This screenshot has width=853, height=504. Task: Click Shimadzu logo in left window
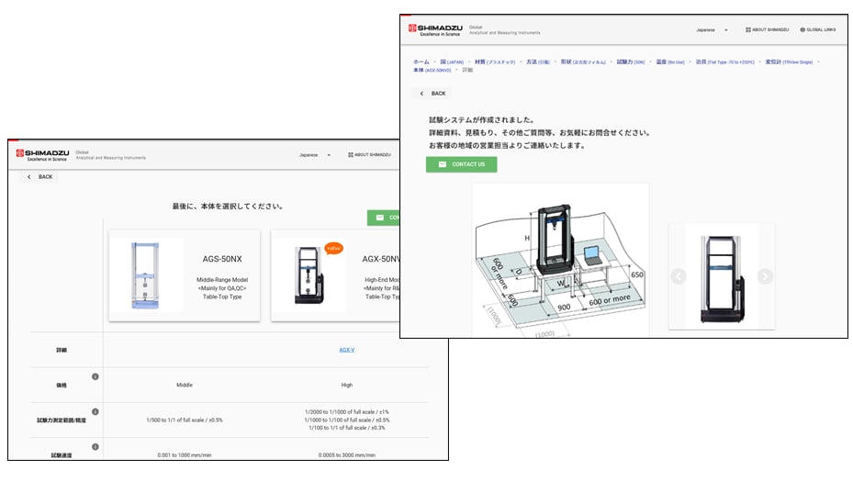pos(42,155)
